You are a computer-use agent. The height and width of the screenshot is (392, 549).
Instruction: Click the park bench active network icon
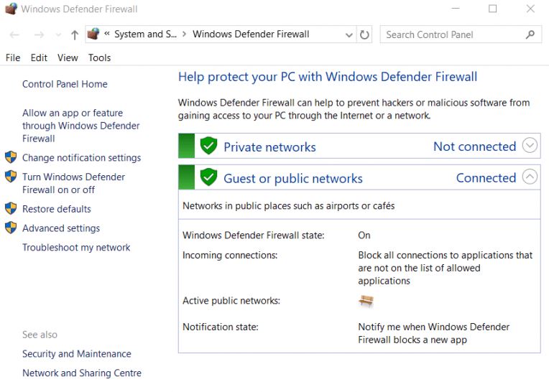tap(366, 301)
